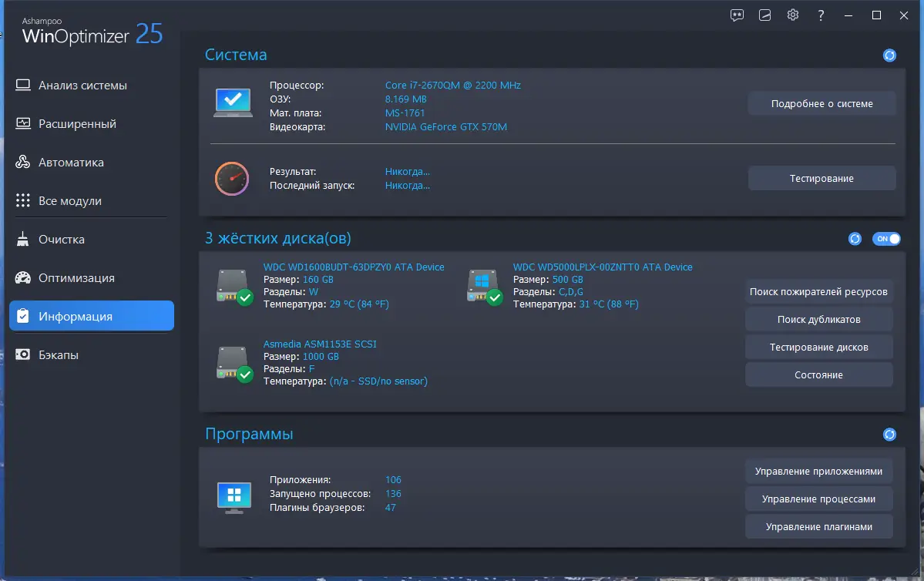Click the laptop checkmark system icon
Screen dimensions: 924x581
pos(233,103)
